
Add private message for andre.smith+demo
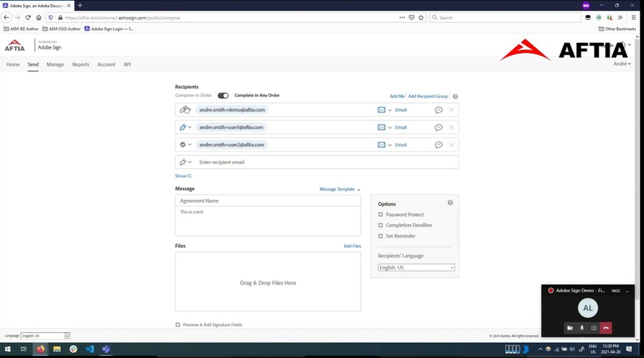(x=439, y=110)
